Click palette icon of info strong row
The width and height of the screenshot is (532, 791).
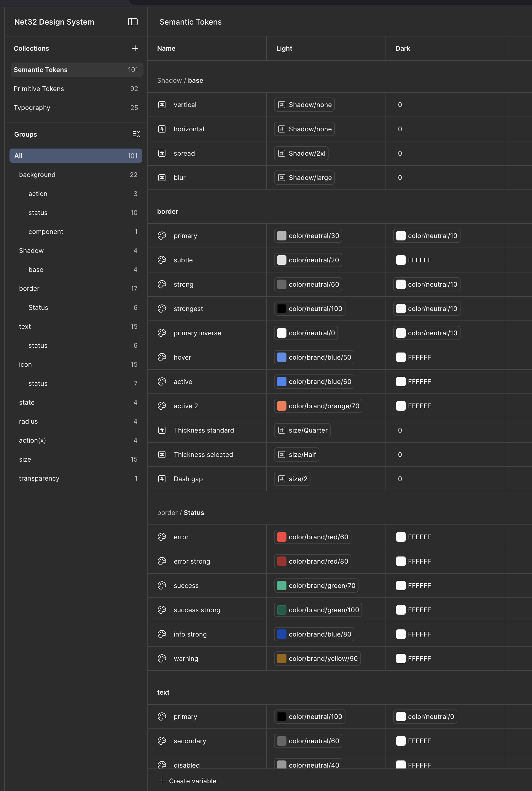[162, 634]
